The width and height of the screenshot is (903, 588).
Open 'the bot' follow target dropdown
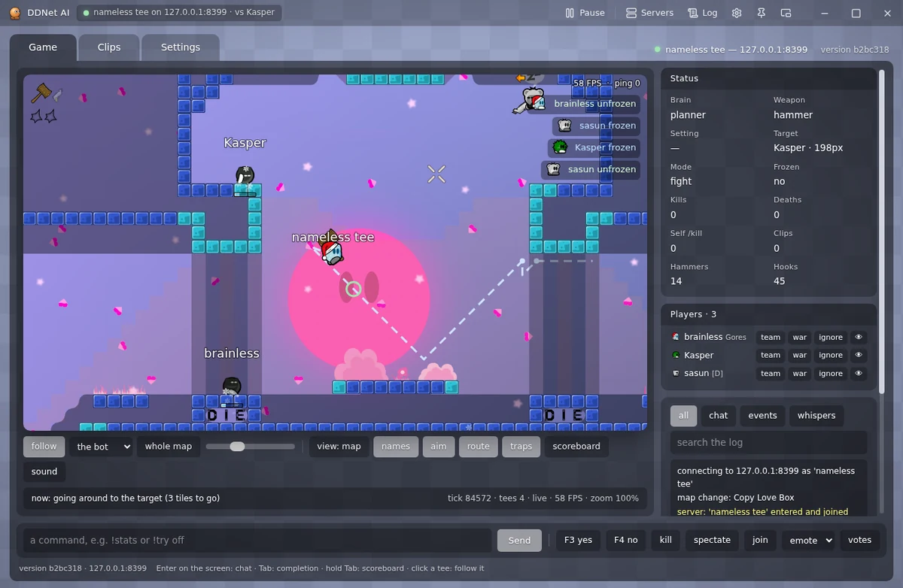point(102,446)
